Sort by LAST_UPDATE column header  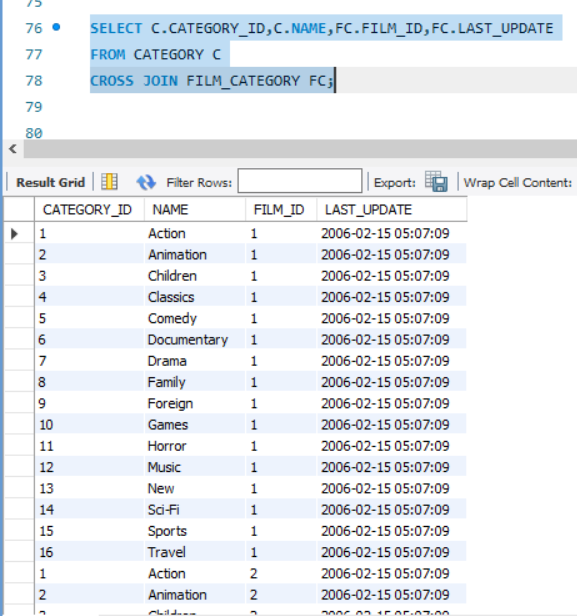392,210
